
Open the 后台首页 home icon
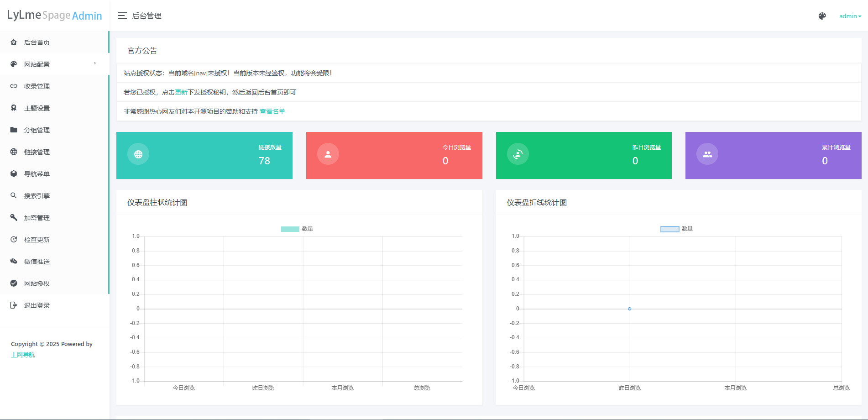tap(14, 42)
